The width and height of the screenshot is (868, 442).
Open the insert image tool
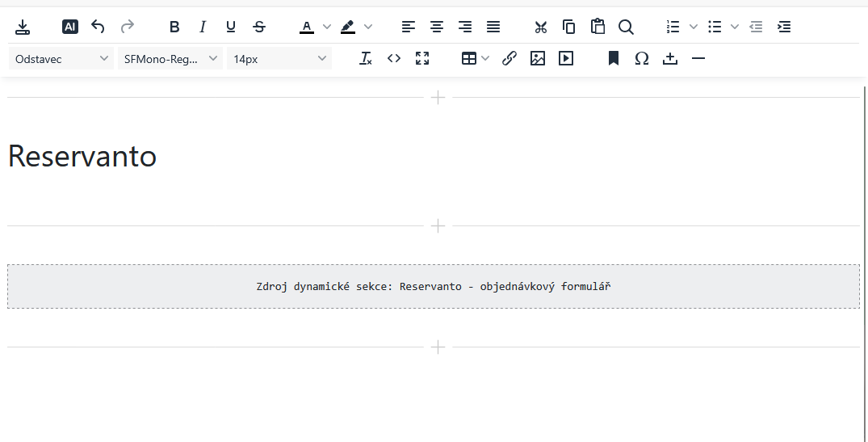[538, 58]
